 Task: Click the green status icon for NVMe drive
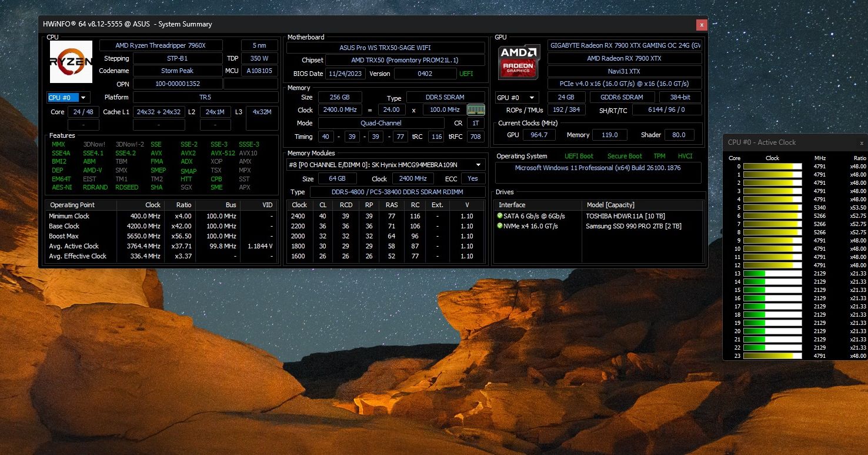point(500,226)
